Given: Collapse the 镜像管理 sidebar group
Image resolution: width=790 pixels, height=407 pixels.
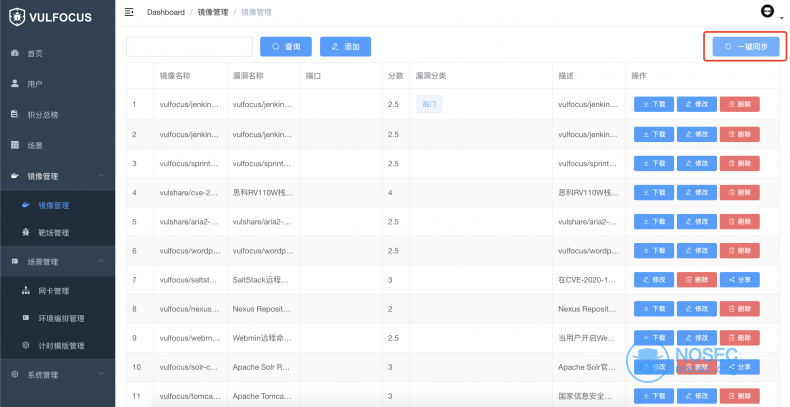Looking at the screenshot, I should pos(57,176).
